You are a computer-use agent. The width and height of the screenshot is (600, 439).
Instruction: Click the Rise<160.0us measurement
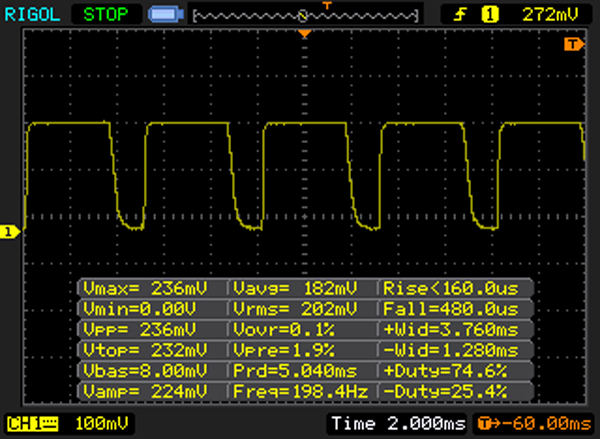click(x=451, y=288)
